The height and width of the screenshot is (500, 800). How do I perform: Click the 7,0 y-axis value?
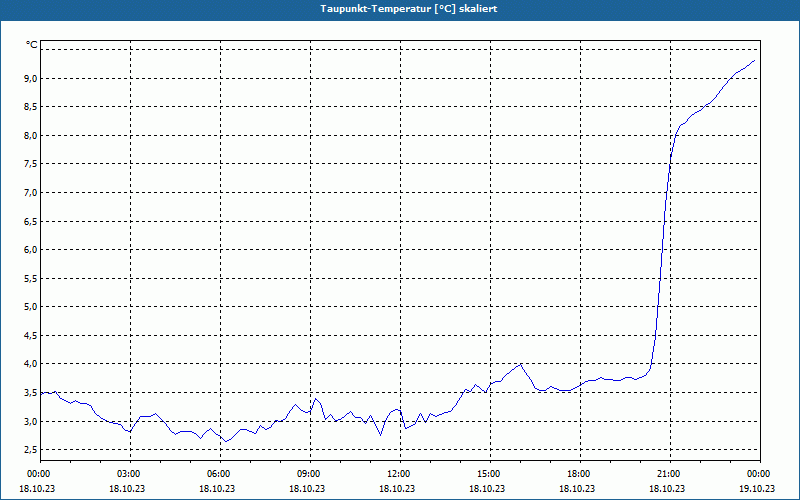pyautogui.click(x=31, y=192)
